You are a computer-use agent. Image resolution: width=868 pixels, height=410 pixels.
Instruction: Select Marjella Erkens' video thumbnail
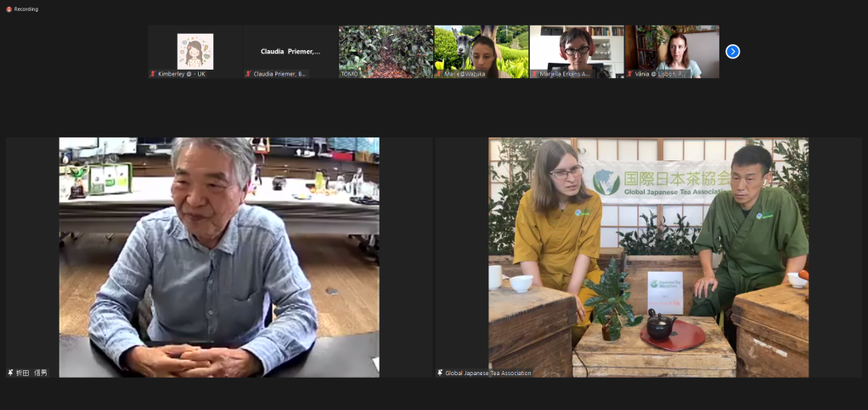577,49
